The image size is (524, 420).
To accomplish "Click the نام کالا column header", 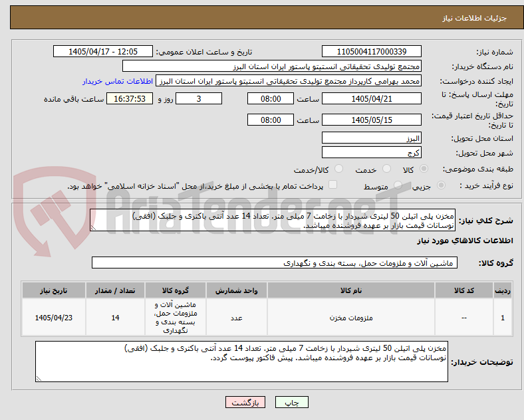I will pos(350,290).
